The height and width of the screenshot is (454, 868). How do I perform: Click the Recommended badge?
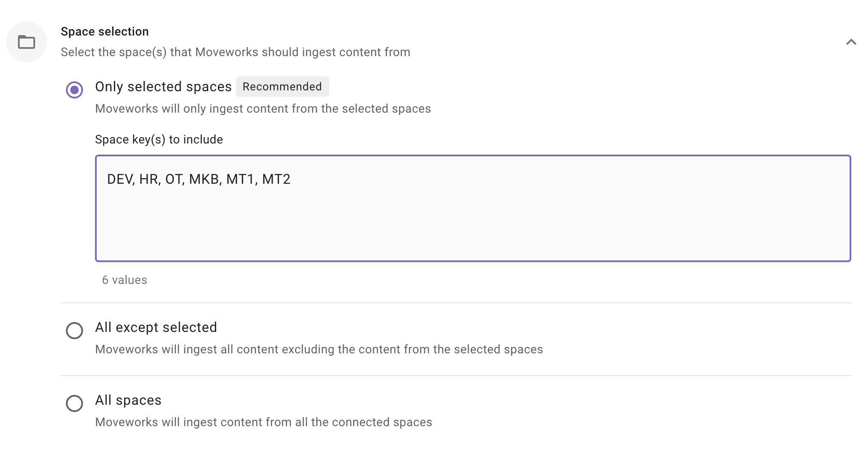tap(282, 87)
